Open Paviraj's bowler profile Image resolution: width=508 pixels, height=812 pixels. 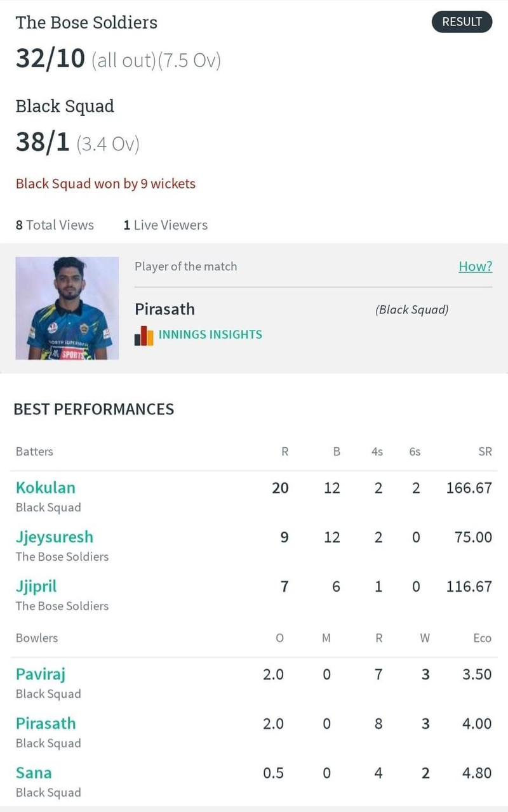[41, 674]
